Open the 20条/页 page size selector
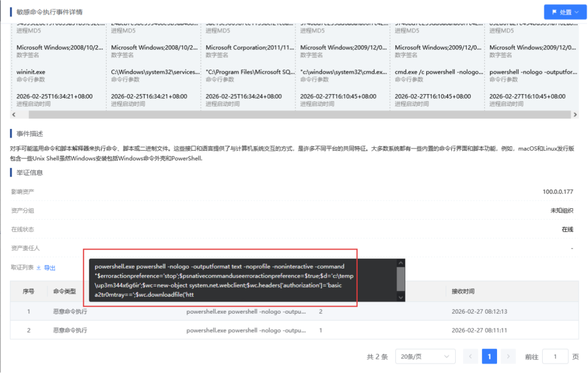Image resolution: width=588 pixels, height=373 pixels. click(425, 356)
